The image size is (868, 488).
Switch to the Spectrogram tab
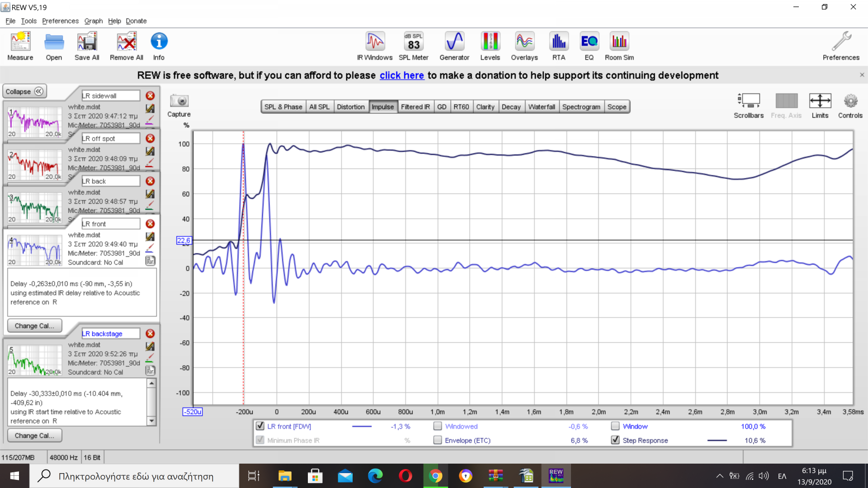tap(581, 107)
